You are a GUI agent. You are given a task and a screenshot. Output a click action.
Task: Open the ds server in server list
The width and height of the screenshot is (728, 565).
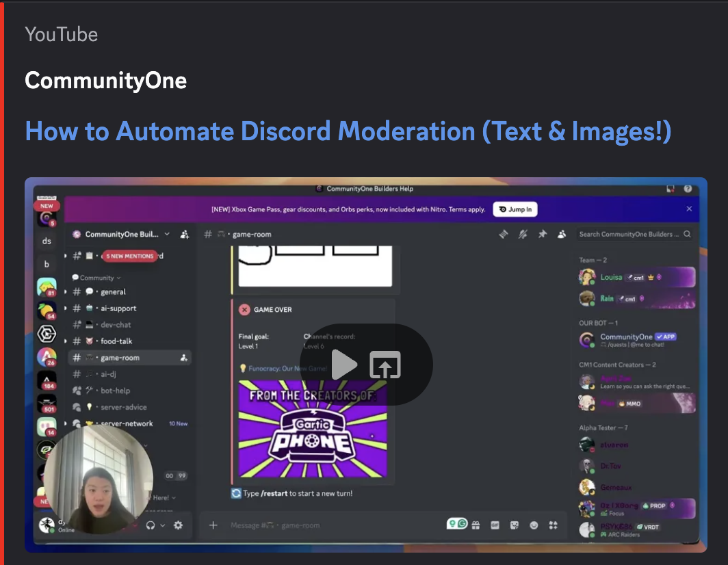click(47, 241)
